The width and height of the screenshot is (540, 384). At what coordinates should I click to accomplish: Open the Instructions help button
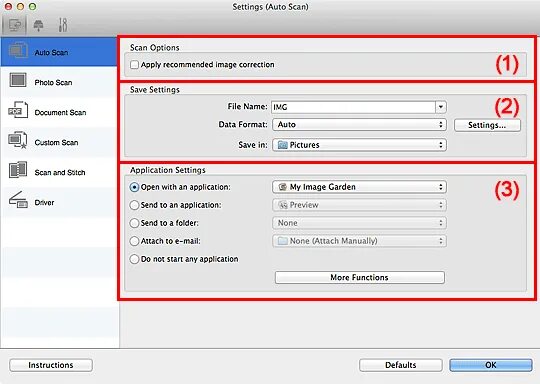(x=51, y=365)
